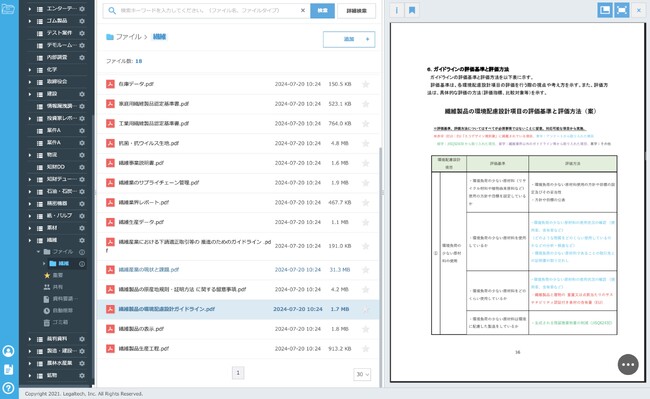Select 石油・石炭… in the sidebar
The height and width of the screenshot is (399, 650).
[61, 191]
